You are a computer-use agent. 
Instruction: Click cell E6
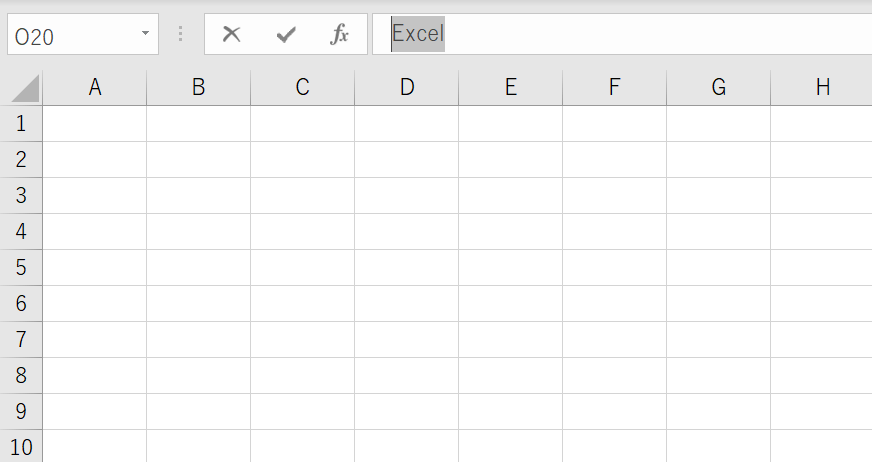[x=511, y=304]
